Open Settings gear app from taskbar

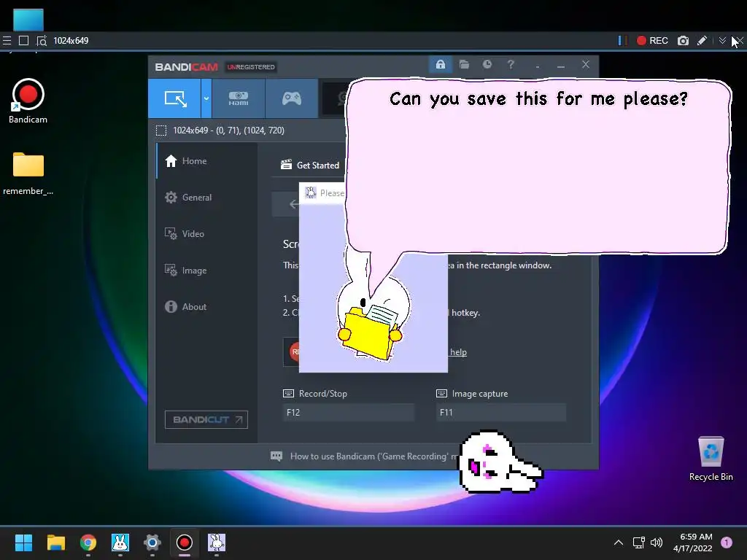[x=152, y=542]
